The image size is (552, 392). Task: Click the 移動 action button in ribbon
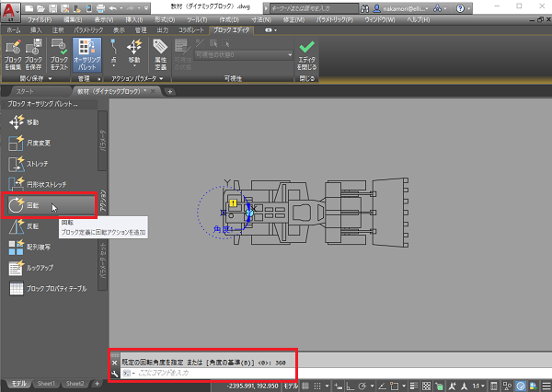click(134, 52)
